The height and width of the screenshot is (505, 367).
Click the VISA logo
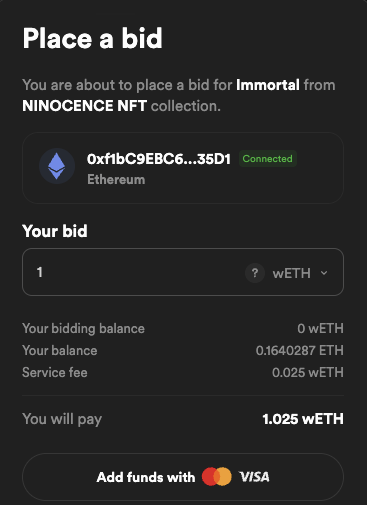tap(254, 477)
